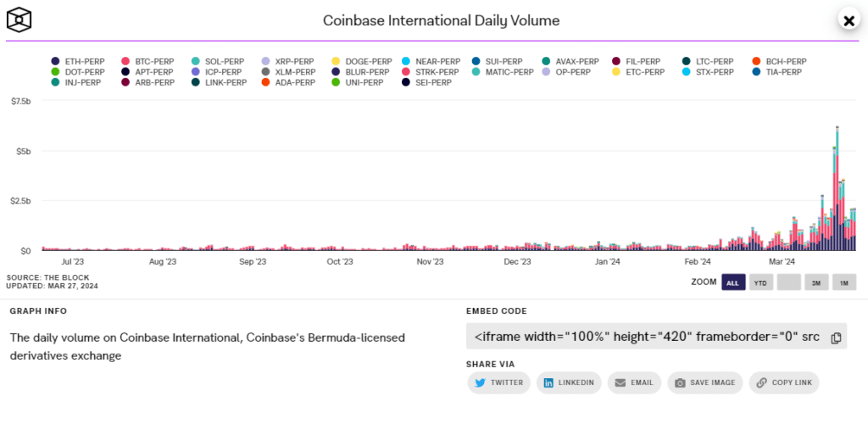Click the 'SOURCE: THE BLOCK' label

coord(48,277)
